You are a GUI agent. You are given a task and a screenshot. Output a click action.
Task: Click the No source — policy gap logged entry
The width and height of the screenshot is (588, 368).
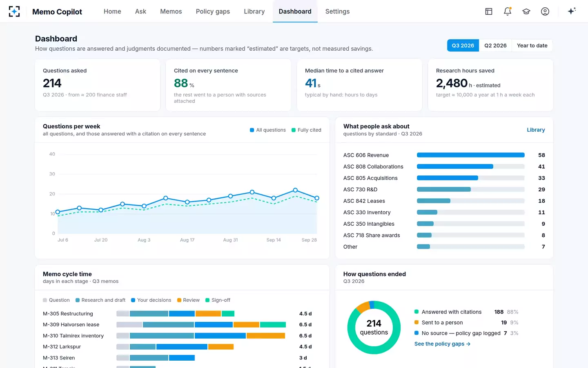466,333
